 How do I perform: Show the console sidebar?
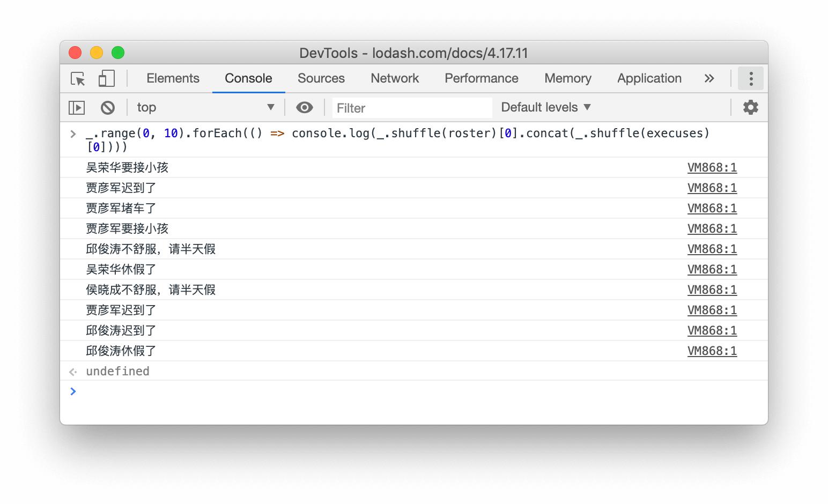pyautogui.click(x=77, y=108)
